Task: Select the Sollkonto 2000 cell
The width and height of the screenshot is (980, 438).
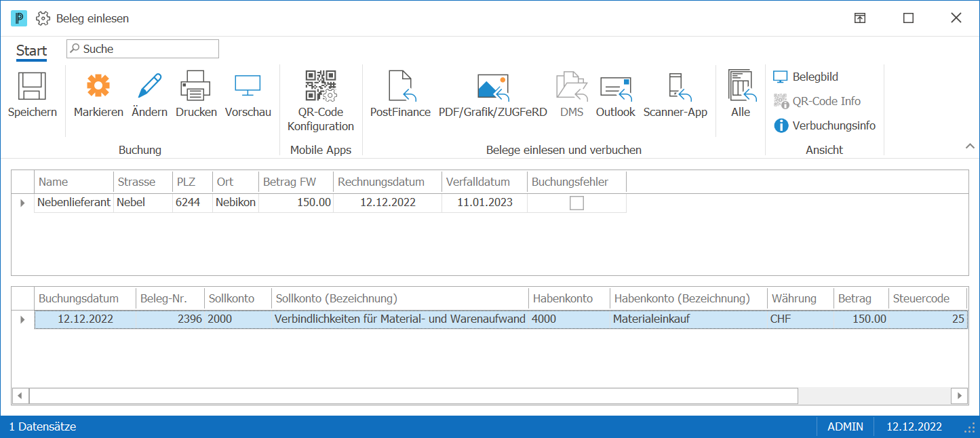Action: click(x=238, y=319)
